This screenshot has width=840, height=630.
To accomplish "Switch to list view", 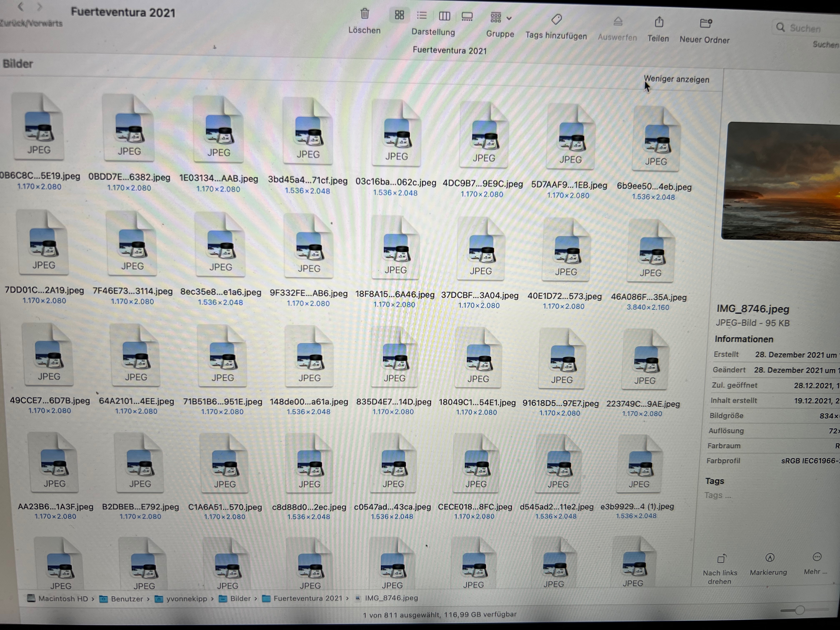I will point(421,16).
